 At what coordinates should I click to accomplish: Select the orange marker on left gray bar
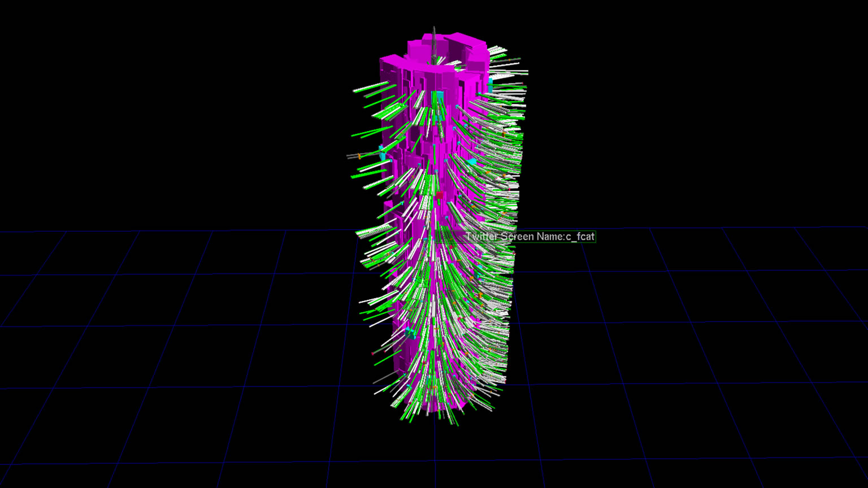(359, 156)
